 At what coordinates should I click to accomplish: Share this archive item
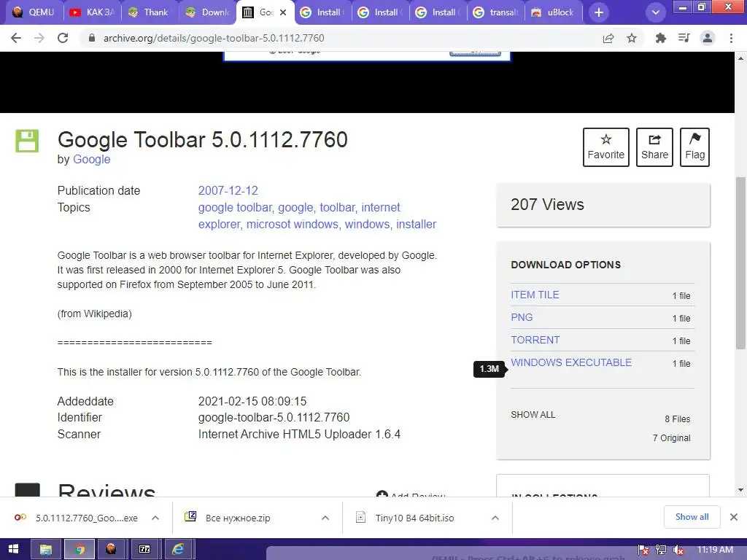tap(654, 147)
